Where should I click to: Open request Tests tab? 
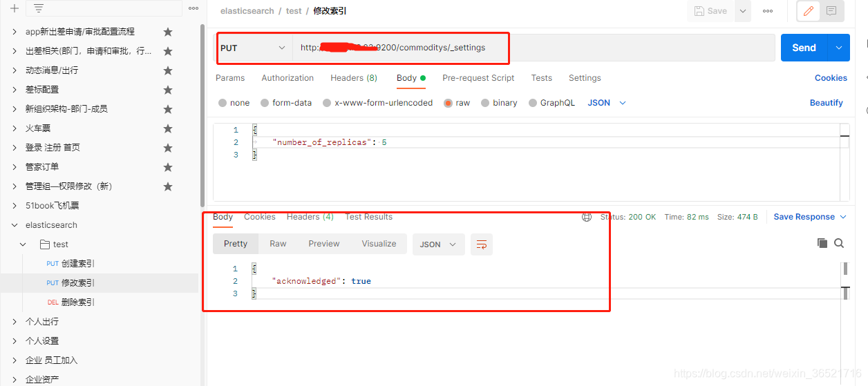(x=542, y=78)
